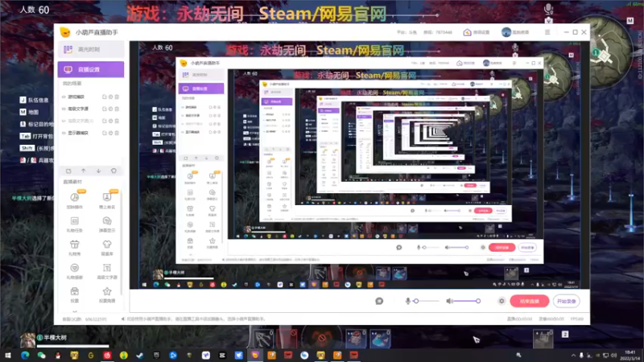
Task: Toggle eye icon of first 高级文字源 row
Action: click(64, 109)
